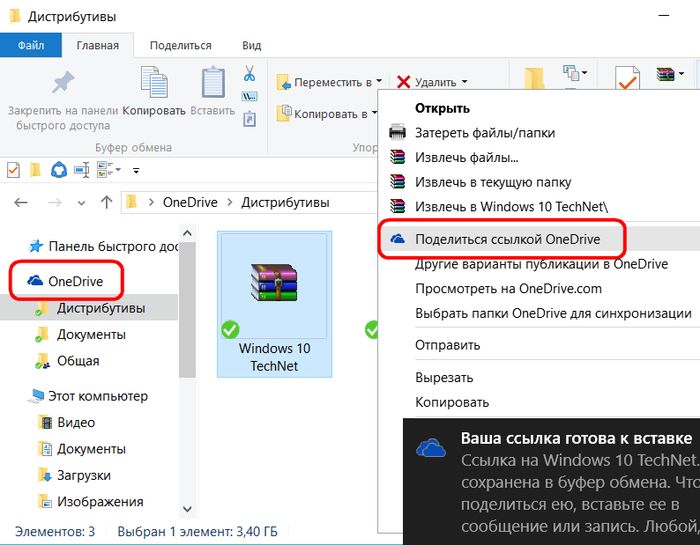700x545 pixels.
Task: Click the OneDrive link-ready notification
Action: click(x=551, y=482)
